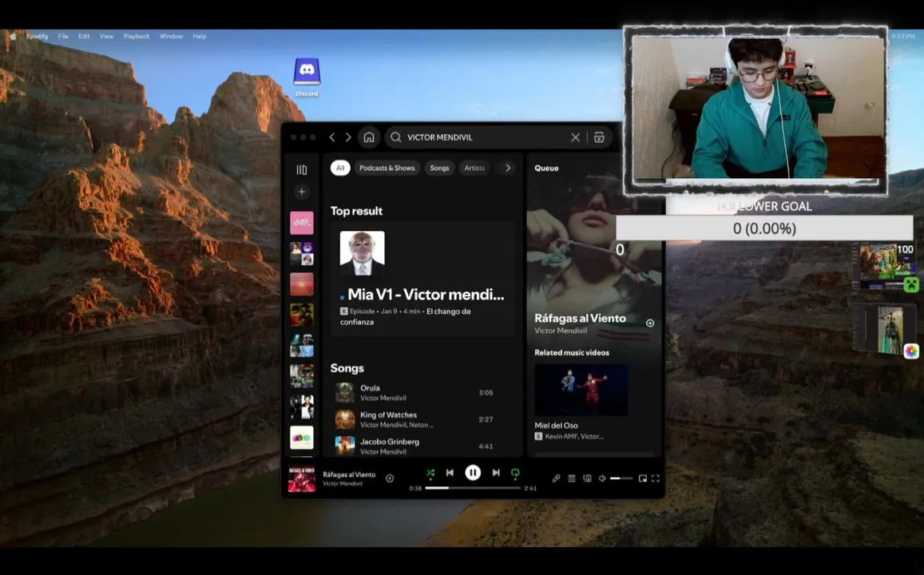Open the Minecraft window thumbnail on desktop
Screen dimensions: 924x575
[883, 266]
